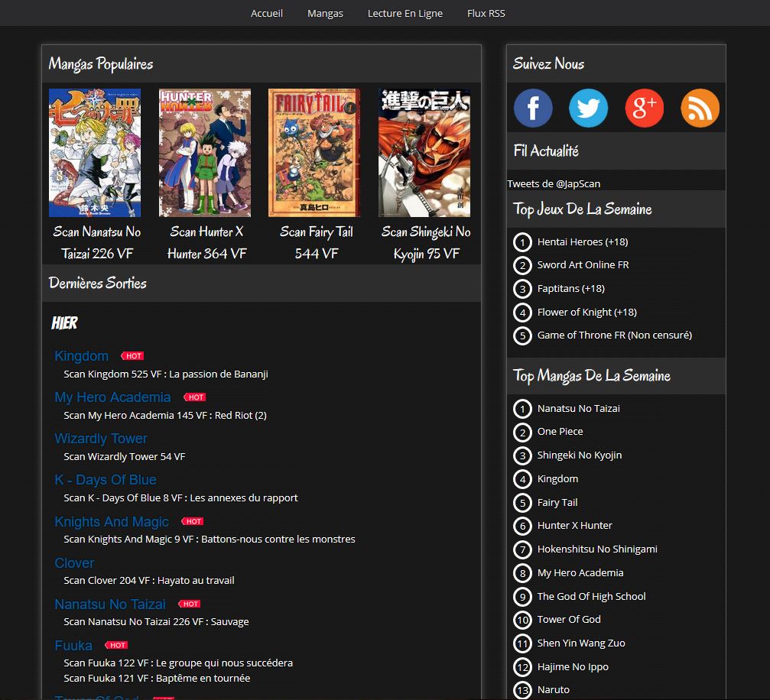Read Scan Wizardly Tower 54 VF chapter

(124, 456)
